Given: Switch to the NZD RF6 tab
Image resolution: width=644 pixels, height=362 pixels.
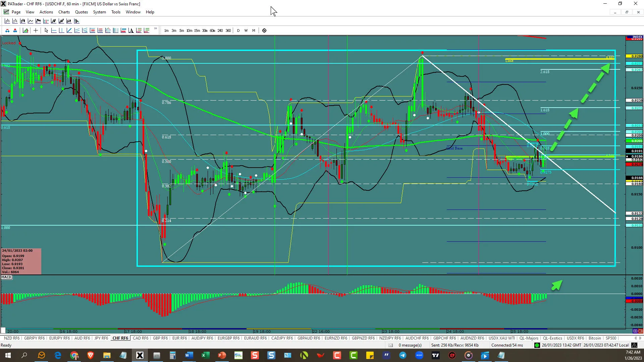Looking at the screenshot, I should pos(12,338).
